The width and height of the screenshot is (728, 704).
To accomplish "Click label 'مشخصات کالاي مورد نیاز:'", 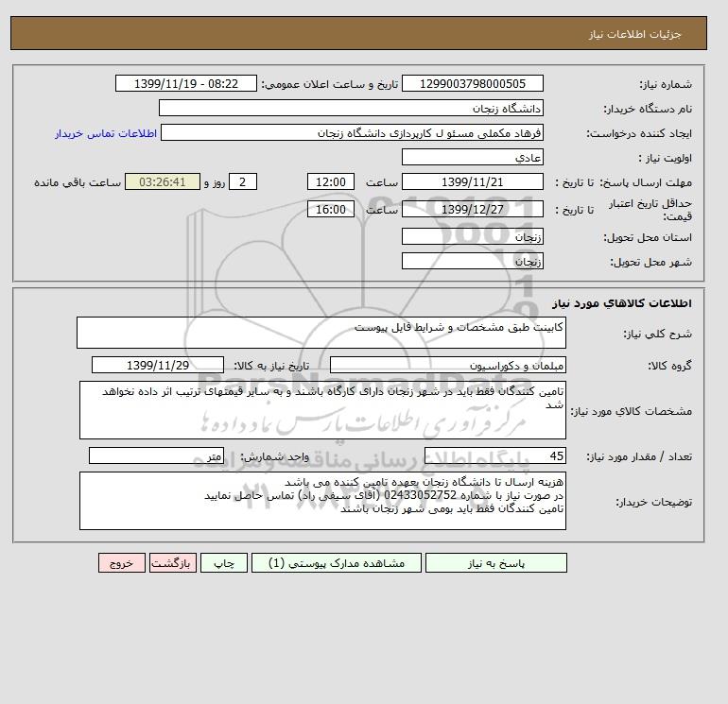I will (x=631, y=411).
